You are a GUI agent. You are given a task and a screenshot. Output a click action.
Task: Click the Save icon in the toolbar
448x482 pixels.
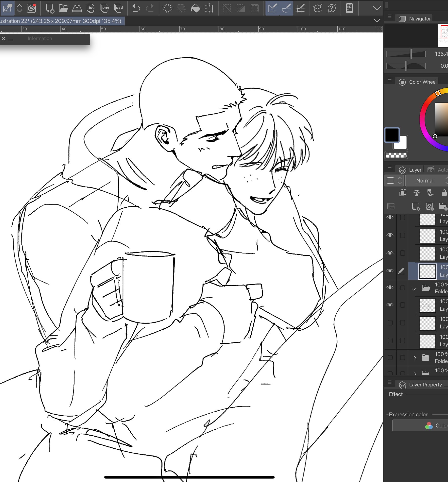pos(77,8)
